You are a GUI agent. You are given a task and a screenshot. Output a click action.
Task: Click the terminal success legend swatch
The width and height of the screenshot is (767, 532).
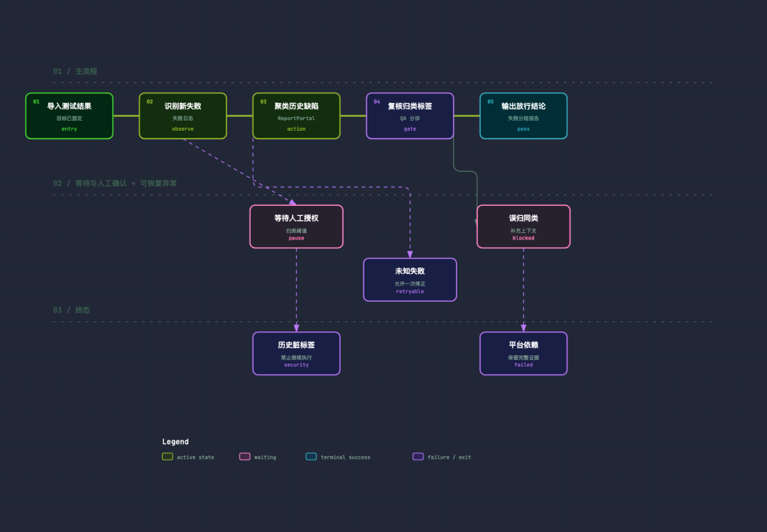click(x=311, y=457)
